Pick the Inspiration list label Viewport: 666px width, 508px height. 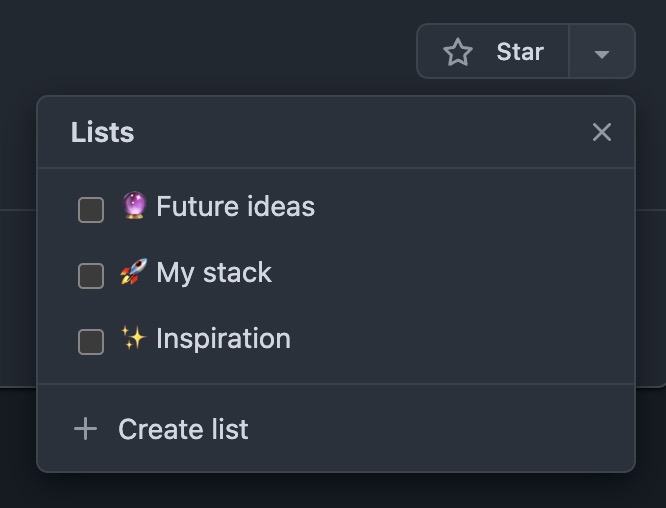tap(223, 339)
